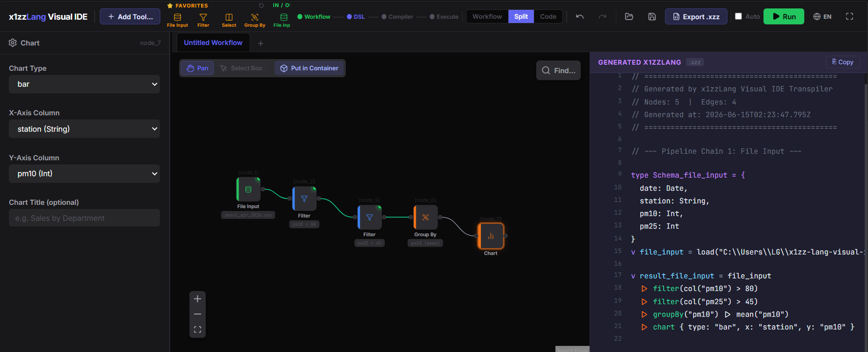Screen dimensions: 868x352
Task: Open a workflow with the folder icon
Action: (629, 16)
